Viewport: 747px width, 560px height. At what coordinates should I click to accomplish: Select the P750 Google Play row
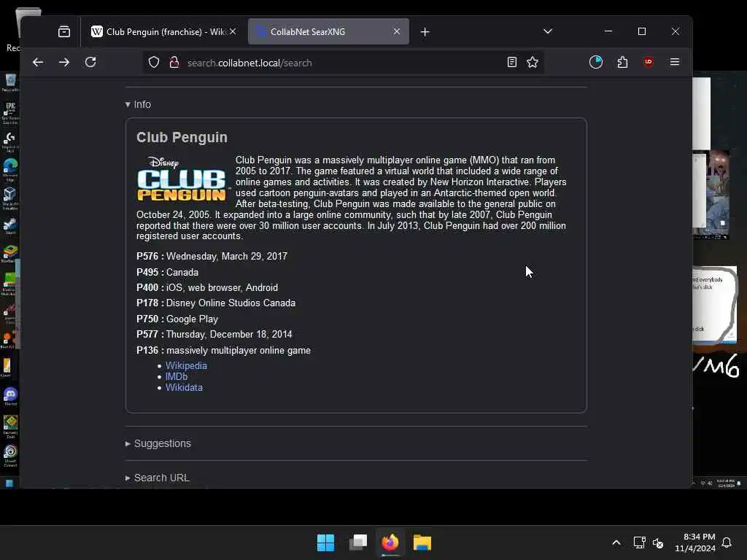pos(177,319)
